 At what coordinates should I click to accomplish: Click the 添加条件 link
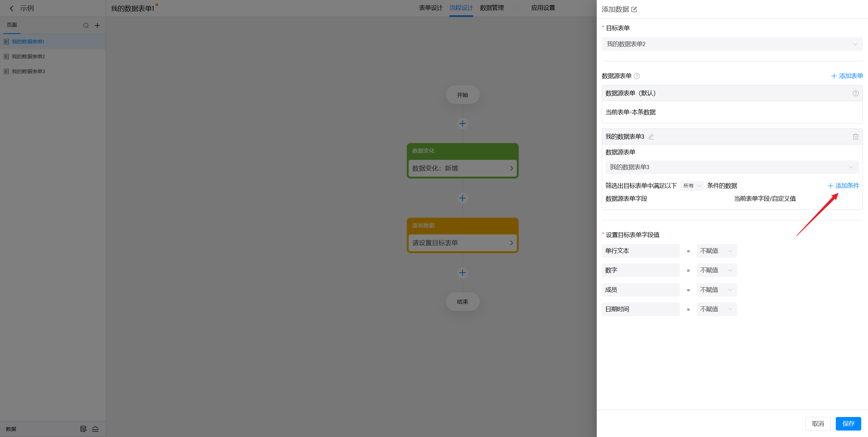(844, 186)
